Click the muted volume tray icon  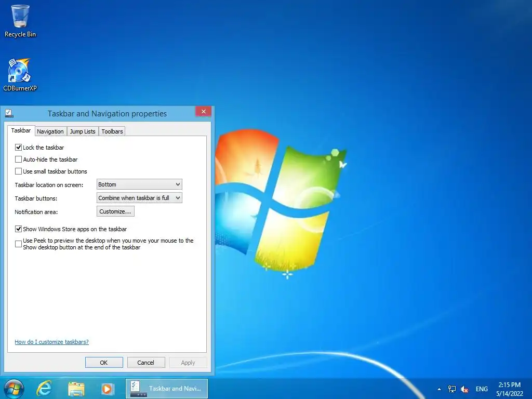[464, 389]
